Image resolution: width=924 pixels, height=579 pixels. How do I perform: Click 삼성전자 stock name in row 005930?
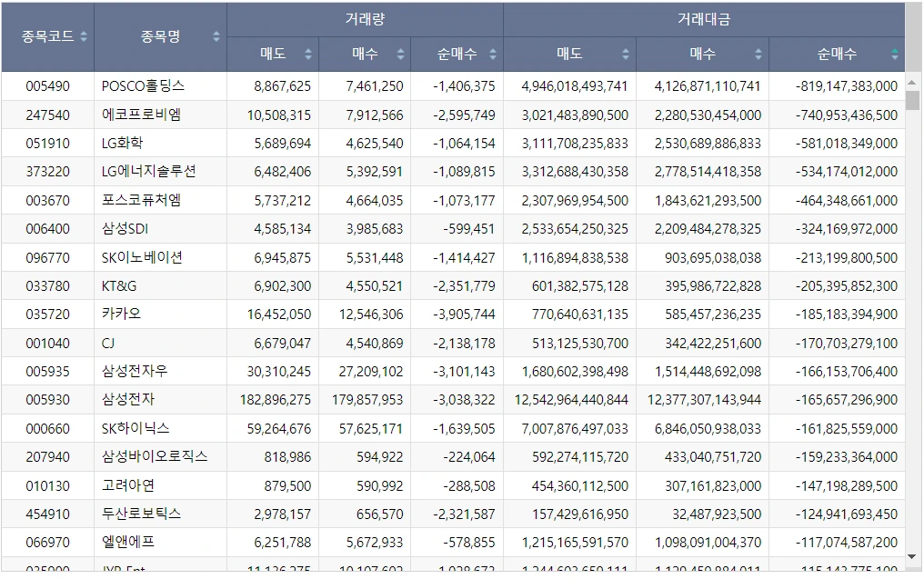click(x=128, y=399)
